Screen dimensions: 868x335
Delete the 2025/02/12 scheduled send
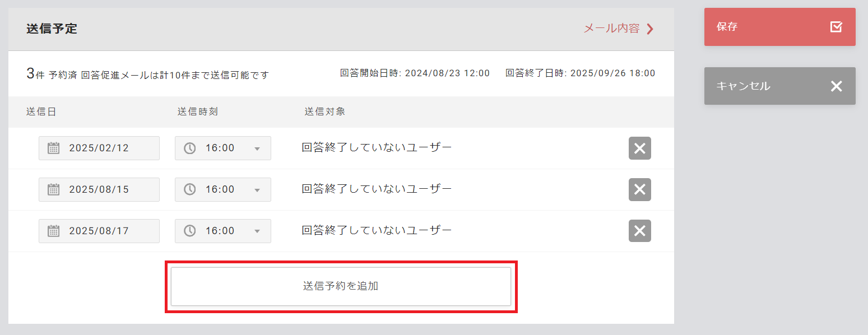[639, 148]
